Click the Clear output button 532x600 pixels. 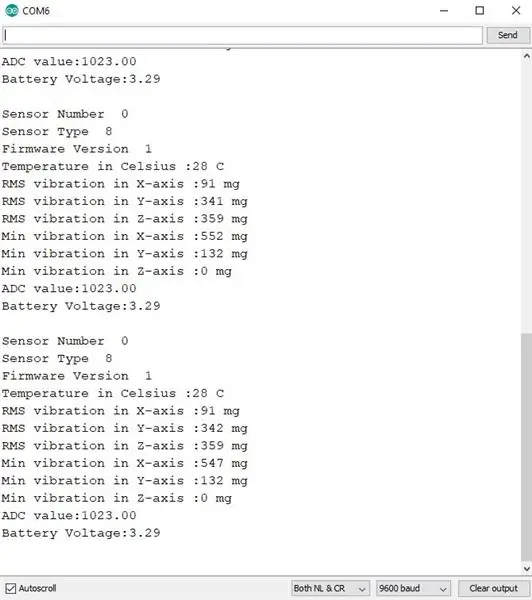[493, 588]
